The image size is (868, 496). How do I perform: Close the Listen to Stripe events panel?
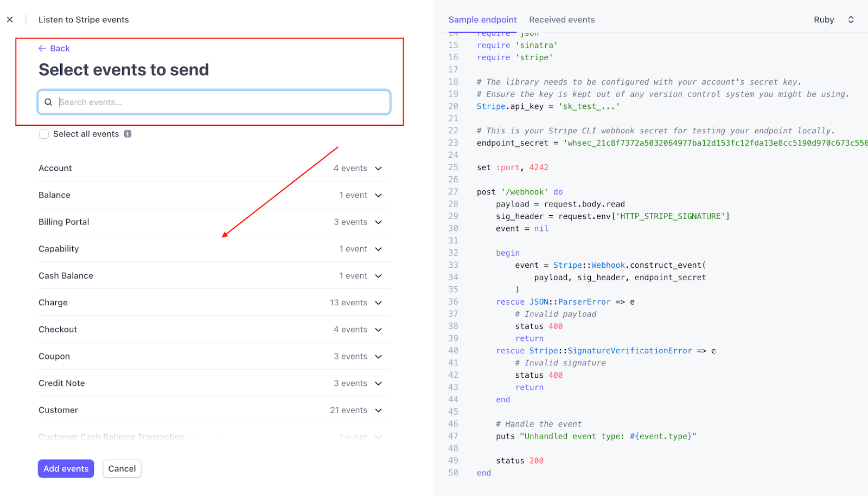tap(10, 20)
